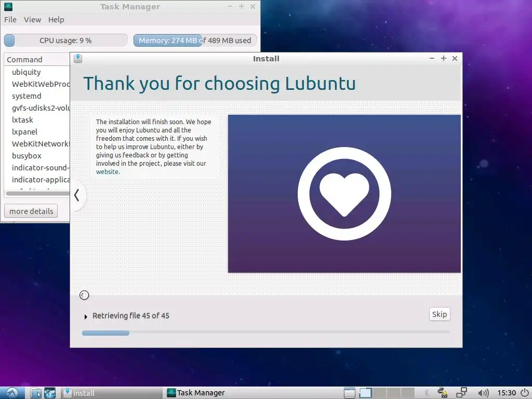Select the indicator-application process row
The image size is (532, 399).
[x=37, y=179]
